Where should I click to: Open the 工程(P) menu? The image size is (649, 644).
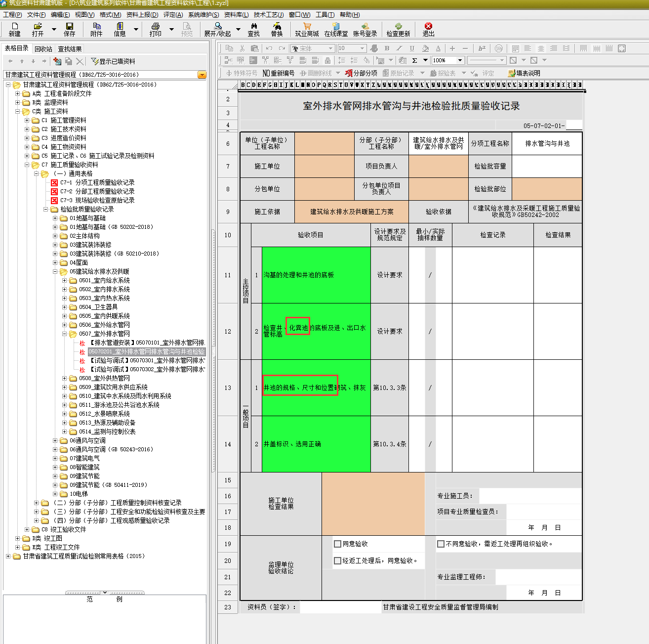12,15
